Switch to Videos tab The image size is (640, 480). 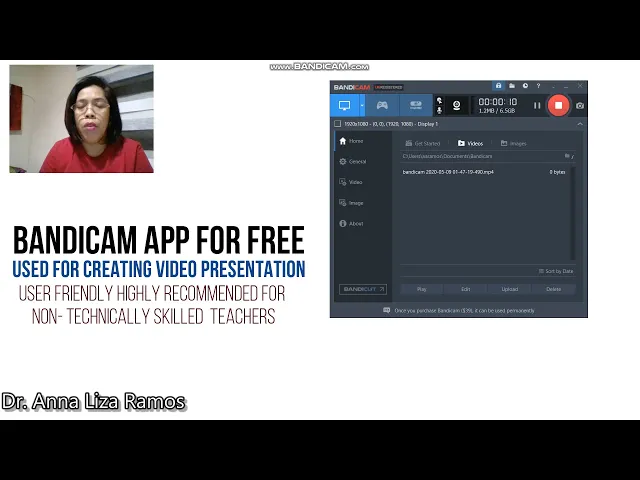pyautogui.click(x=470, y=143)
